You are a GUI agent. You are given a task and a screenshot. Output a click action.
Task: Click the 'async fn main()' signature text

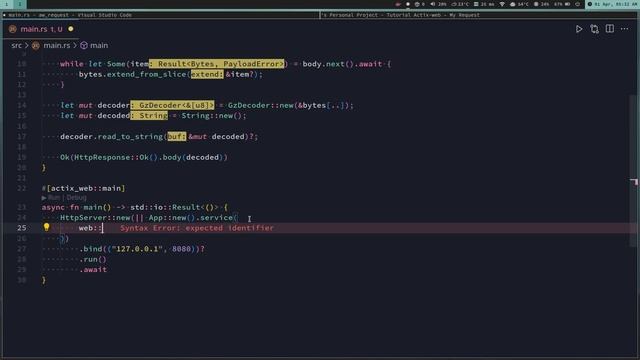(76, 207)
